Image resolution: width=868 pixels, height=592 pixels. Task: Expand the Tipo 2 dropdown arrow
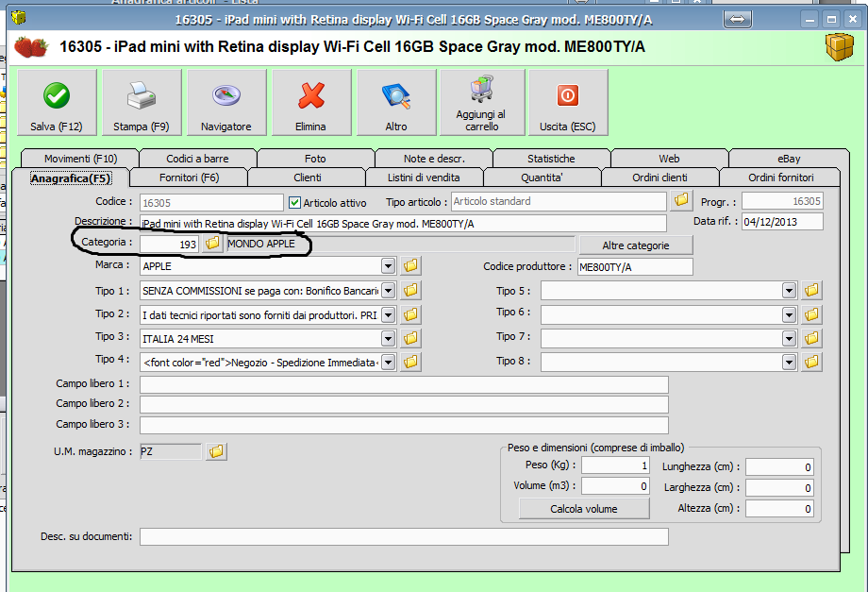(x=388, y=314)
